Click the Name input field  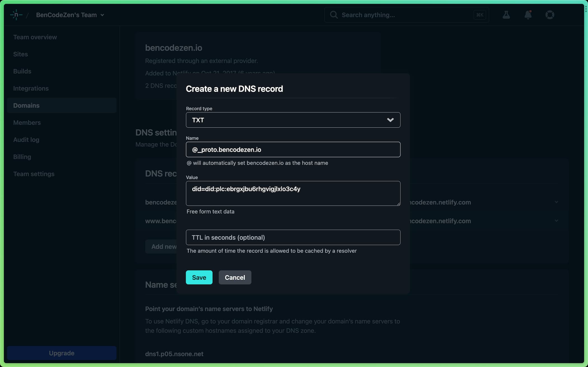pyautogui.click(x=293, y=149)
